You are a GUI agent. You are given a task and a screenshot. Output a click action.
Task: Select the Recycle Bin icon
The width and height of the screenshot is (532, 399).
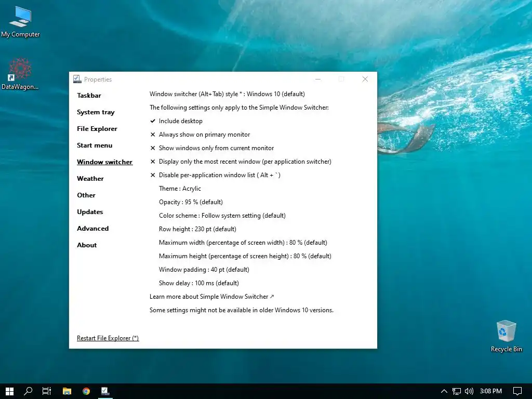pyautogui.click(x=506, y=336)
